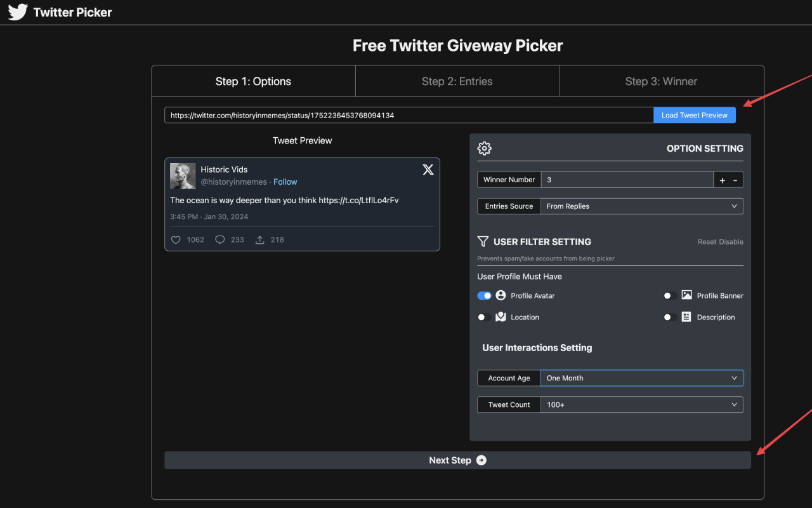Click the Historic Vids avatar image
The image size is (812, 508).
(183, 176)
